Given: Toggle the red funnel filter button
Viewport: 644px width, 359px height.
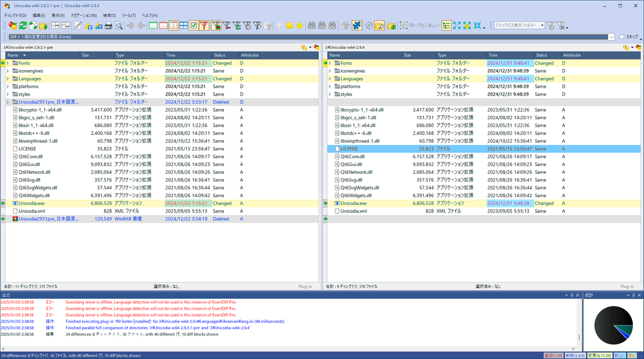Looking at the screenshot, I should click(x=204, y=25).
